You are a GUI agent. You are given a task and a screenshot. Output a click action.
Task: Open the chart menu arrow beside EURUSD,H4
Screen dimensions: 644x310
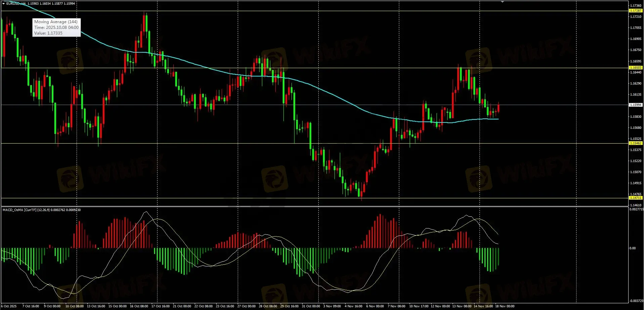click(x=3, y=3)
